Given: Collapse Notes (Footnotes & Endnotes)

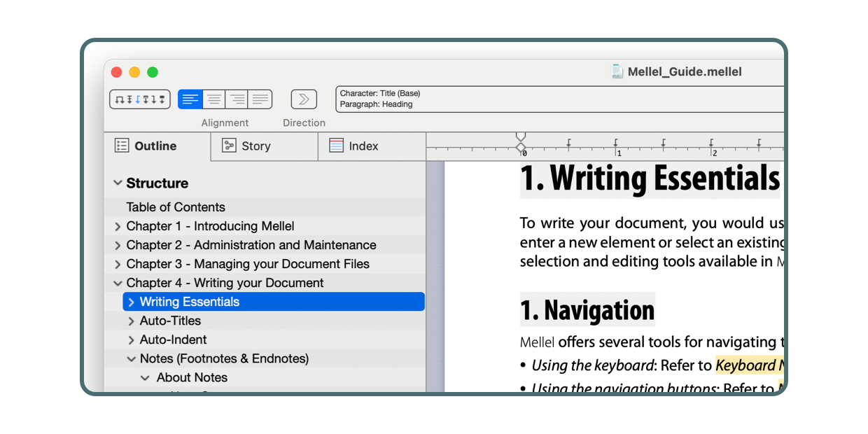Looking at the screenshot, I should click(x=131, y=358).
